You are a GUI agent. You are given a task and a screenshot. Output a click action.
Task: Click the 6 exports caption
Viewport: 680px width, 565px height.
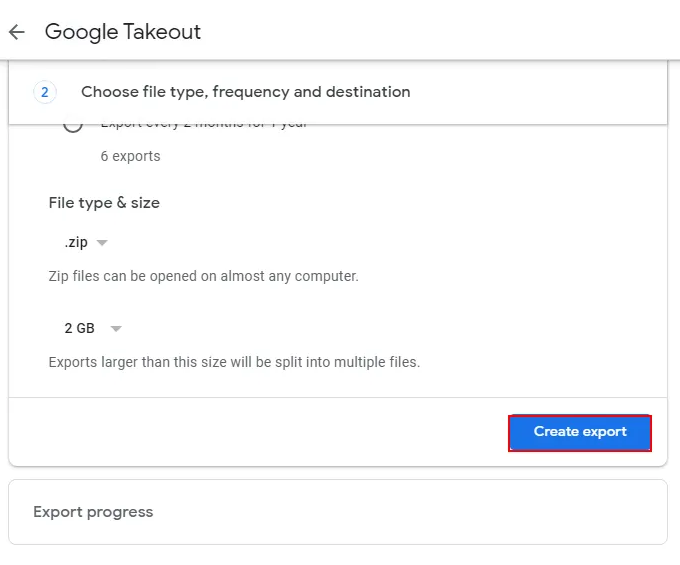(x=130, y=156)
